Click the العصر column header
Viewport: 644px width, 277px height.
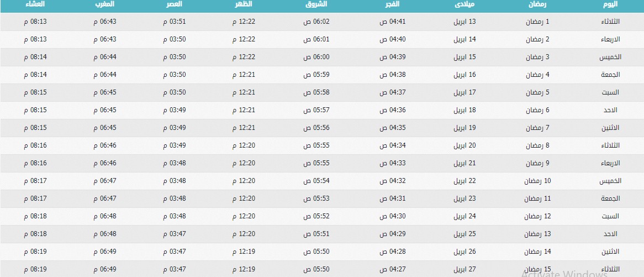[174, 4]
